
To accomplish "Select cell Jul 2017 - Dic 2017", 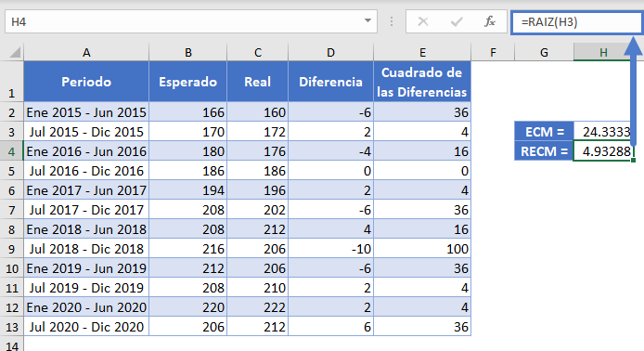I will point(86,210).
